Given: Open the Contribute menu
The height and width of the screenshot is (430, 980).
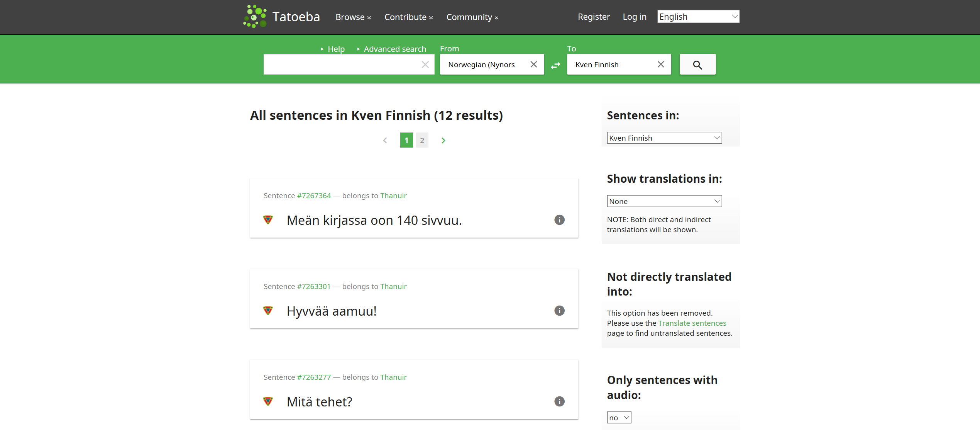Looking at the screenshot, I should (408, 17).
